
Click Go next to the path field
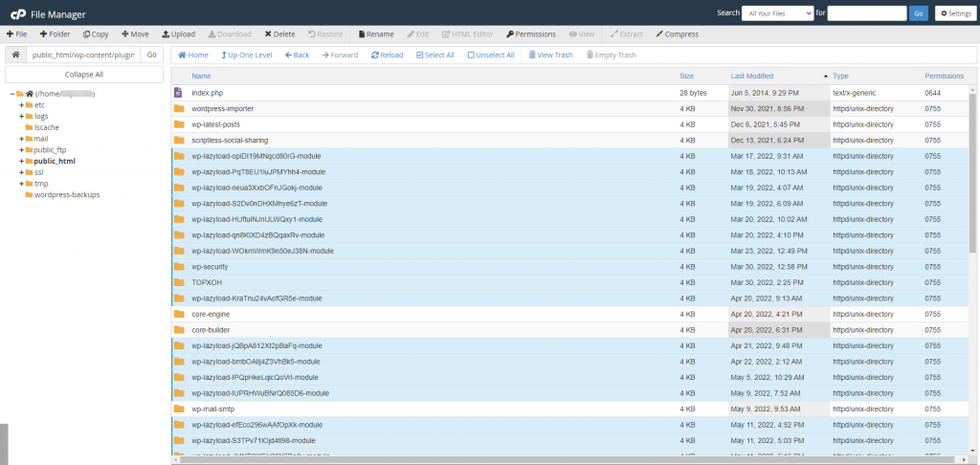point(152,55)
